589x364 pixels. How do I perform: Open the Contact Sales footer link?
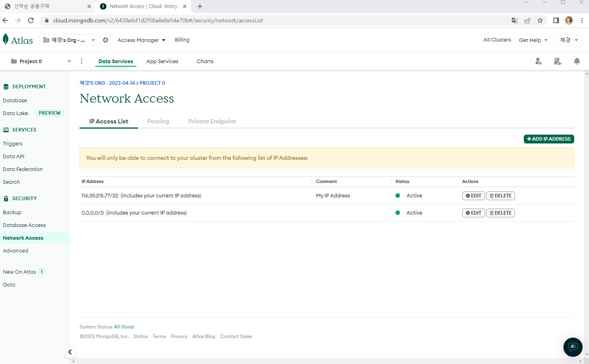[x=236, y=336]
